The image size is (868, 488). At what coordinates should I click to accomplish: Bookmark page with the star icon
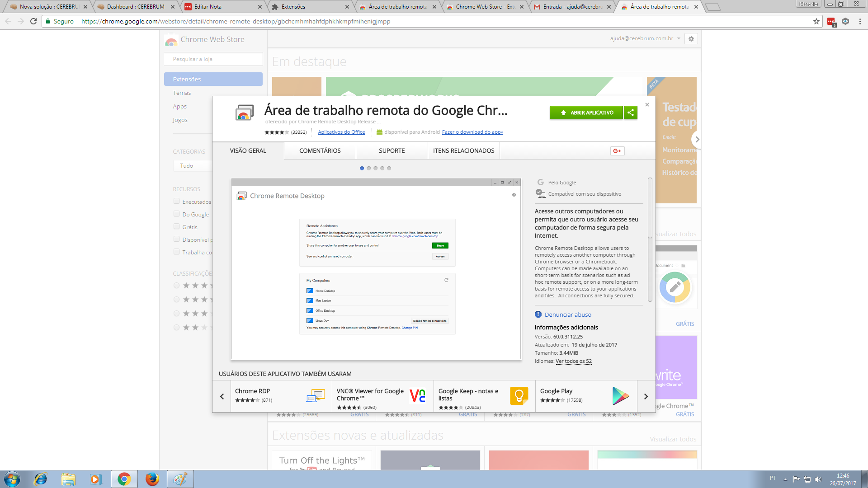click(x=816, y=21)
